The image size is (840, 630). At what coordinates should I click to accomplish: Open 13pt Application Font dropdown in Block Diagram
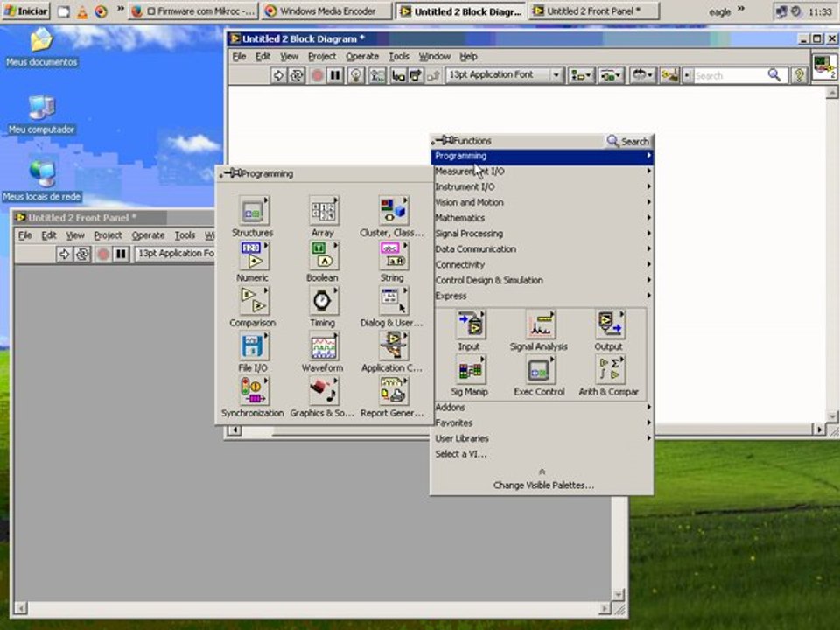[504, 75]
